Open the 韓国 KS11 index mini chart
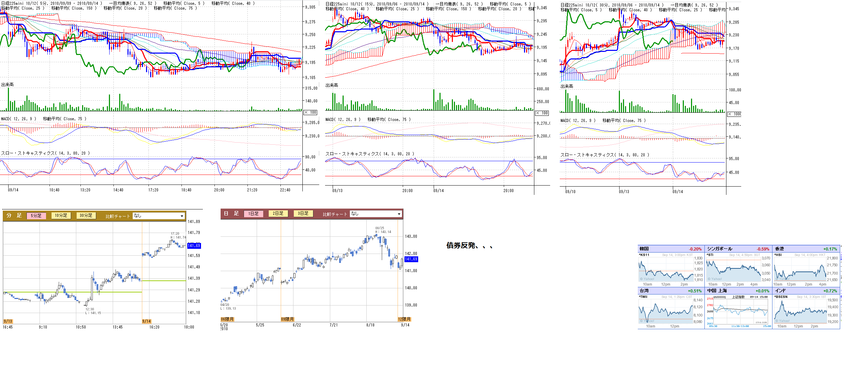Viewport: 868px width, 367px height. (666, 269)
